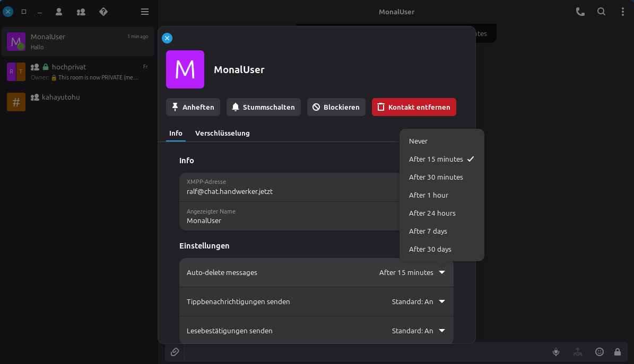This screenshot has height=364, width=634.
Task: Choose 'After 30 minutes' option
Action: [x=436, y=177]
